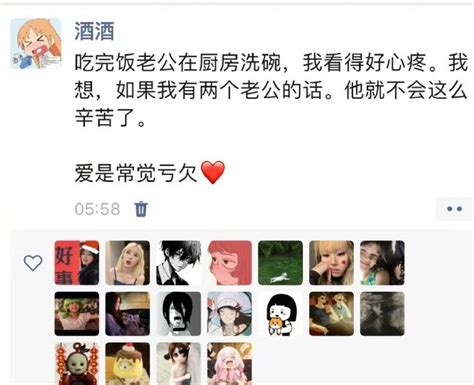The height and width of the screenshot is (385, 474).
Task: Open the blonde bangs face-paint avatar
Action: point(331,263)
